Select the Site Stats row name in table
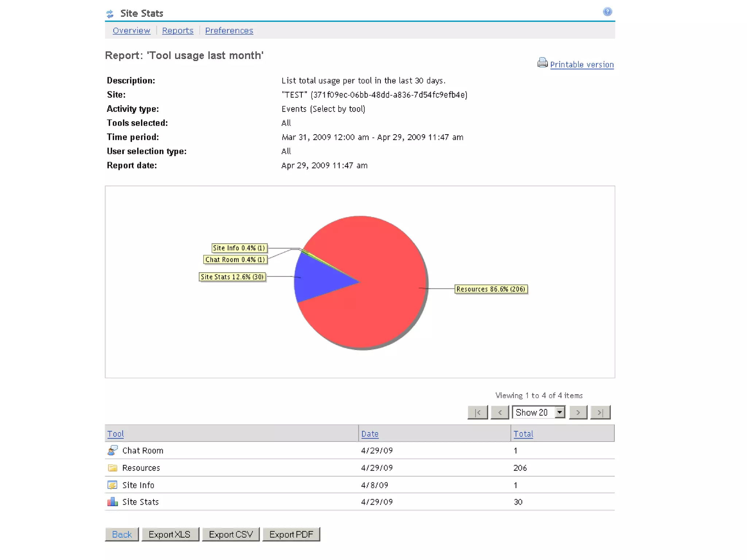Screen dimensions: 747x560 [140, 502]
